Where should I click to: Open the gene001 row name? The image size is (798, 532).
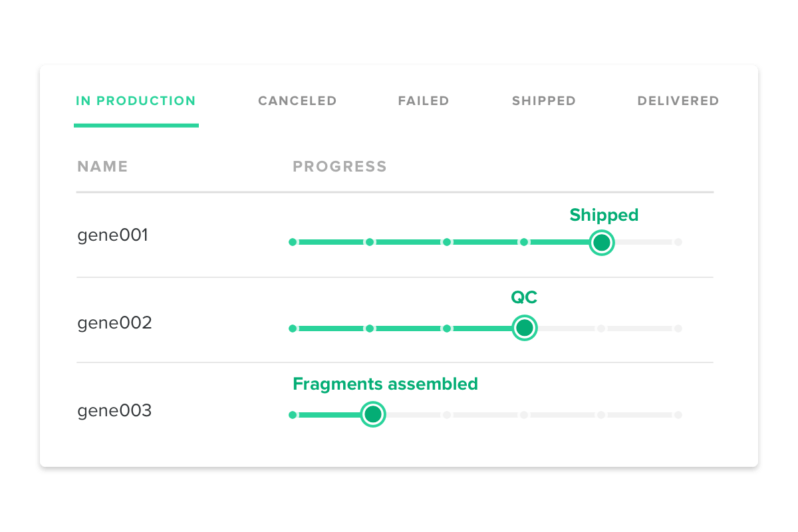point(112,235)
